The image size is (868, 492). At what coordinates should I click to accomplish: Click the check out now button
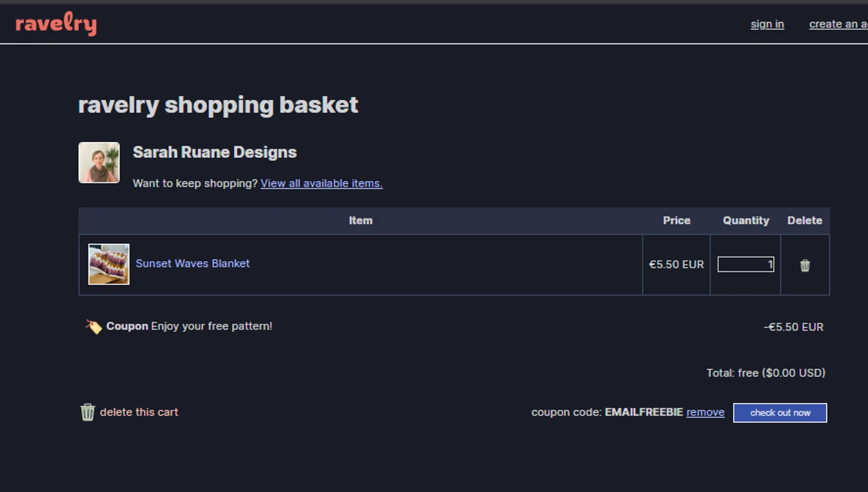tap(780, 413)
